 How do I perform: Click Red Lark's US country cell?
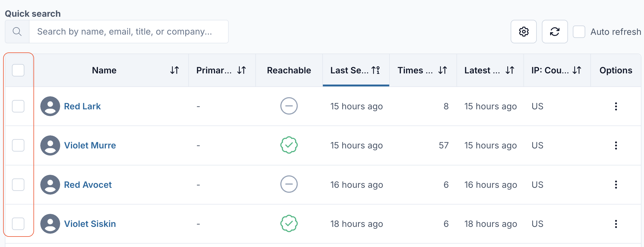tap(537, 106)
